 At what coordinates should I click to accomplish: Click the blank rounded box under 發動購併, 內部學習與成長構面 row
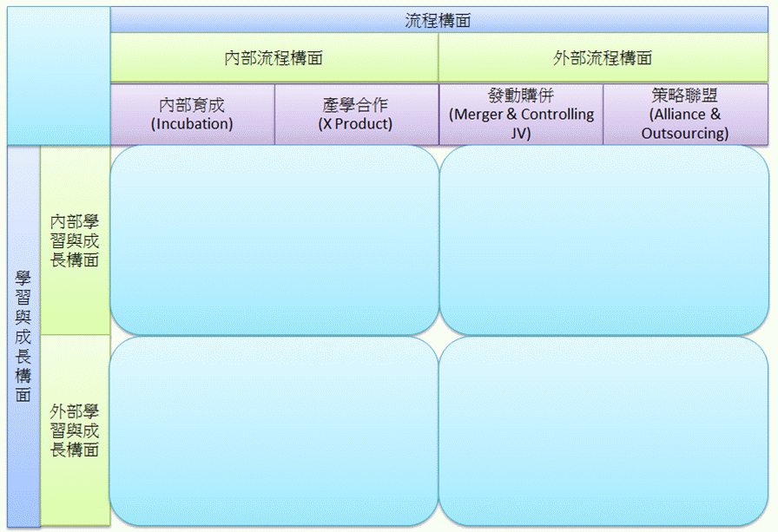click(603, 240)
